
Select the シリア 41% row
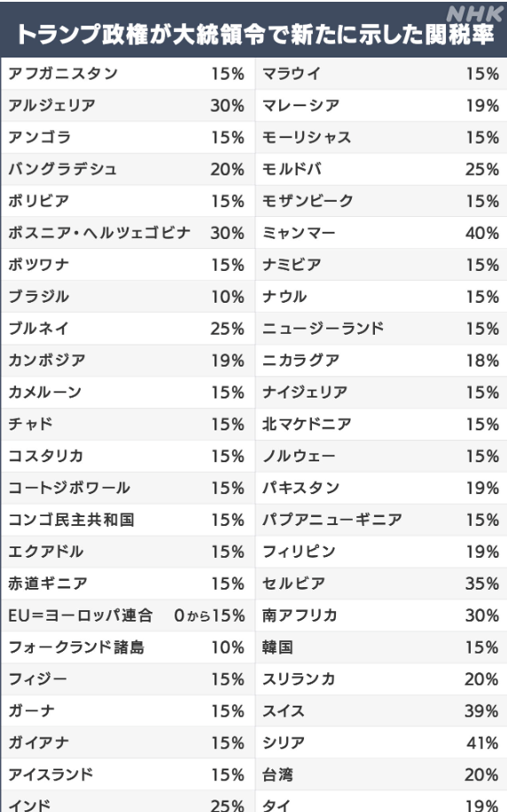(x=381, y=743)
